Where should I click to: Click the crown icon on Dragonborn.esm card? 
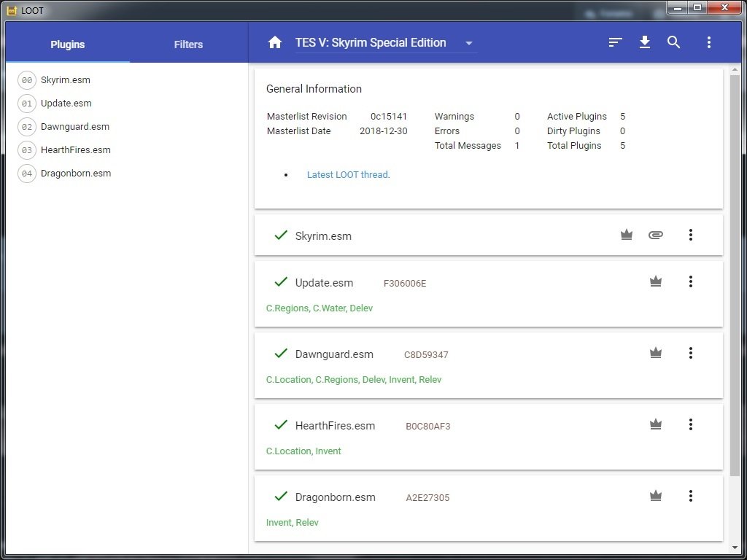point(656,496)
